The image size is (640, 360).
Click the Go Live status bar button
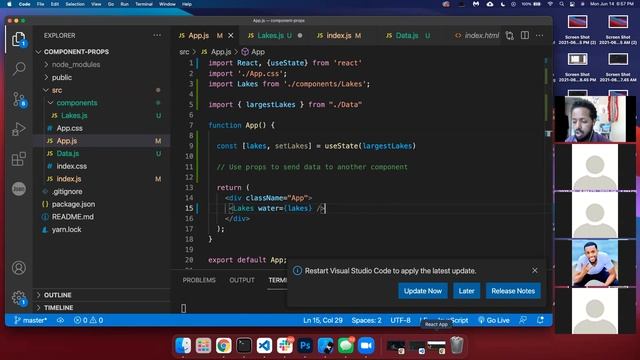[x=493, y=320]
